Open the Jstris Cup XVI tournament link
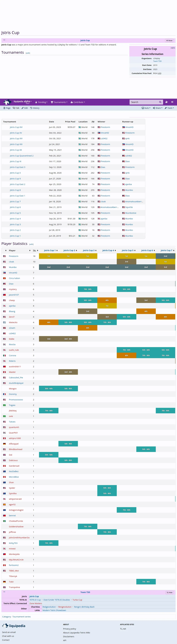Viewport: 177px width, 644px height. click(16, 127)
